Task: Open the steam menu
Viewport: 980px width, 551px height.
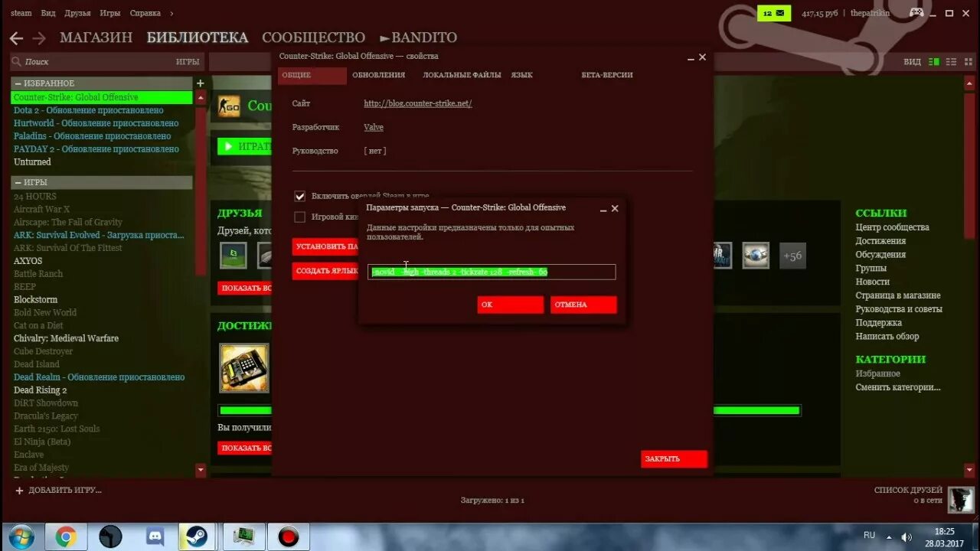Action: pyautogui.click(x=21, y=13)
